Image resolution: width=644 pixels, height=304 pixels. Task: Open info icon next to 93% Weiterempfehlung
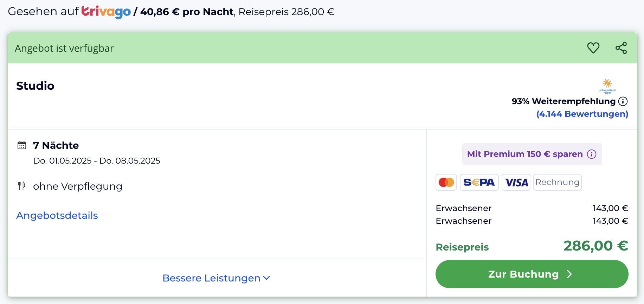623,101
